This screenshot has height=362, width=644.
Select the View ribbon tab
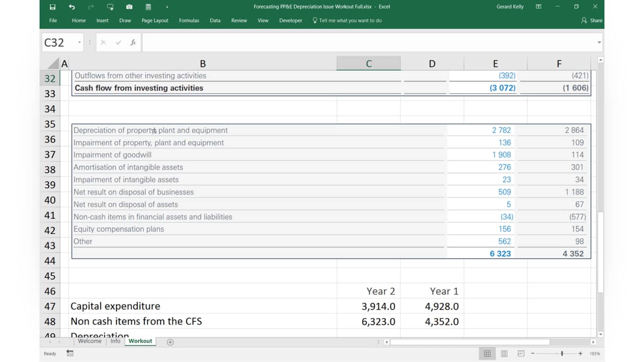pyautogui.click(x=263, y=20)
